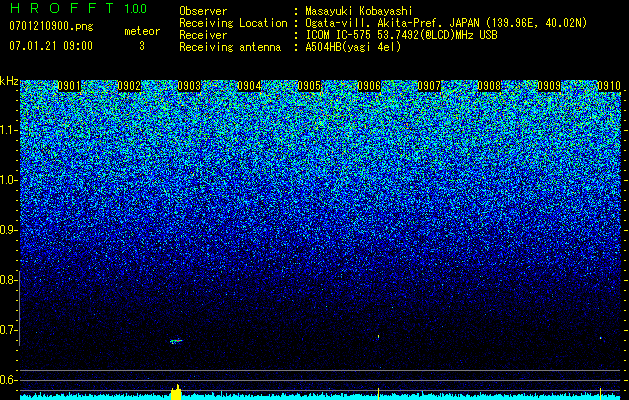This screenshot has height=400, width=629.
Task: Click the 0909 time marker
Action: pos(549,86)
